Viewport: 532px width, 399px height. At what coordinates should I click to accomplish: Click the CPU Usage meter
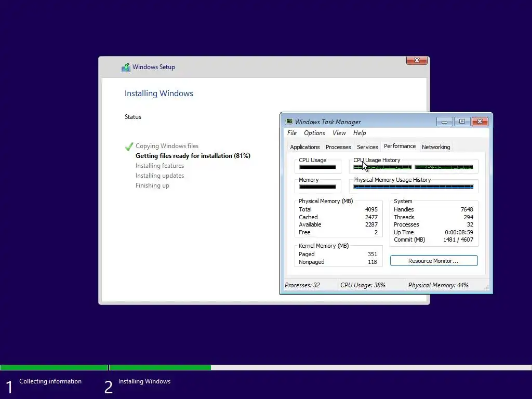[317, 167]
